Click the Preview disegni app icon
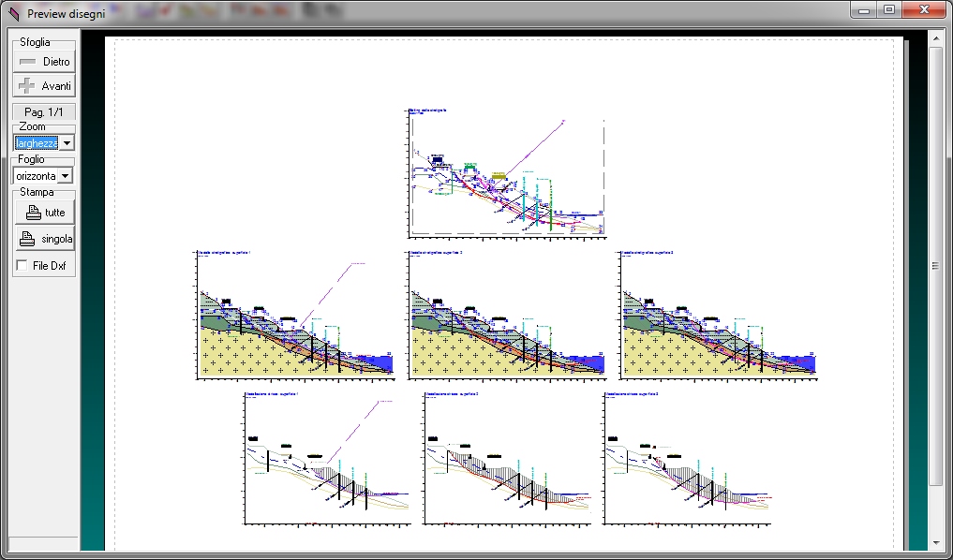The height and width of the screenshot is (560, 953). pos(13,13)
